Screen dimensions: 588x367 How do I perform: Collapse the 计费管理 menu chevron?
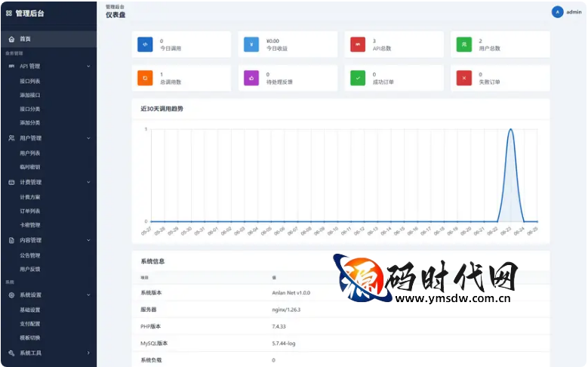pyautogui.click(x=88, y=183)
